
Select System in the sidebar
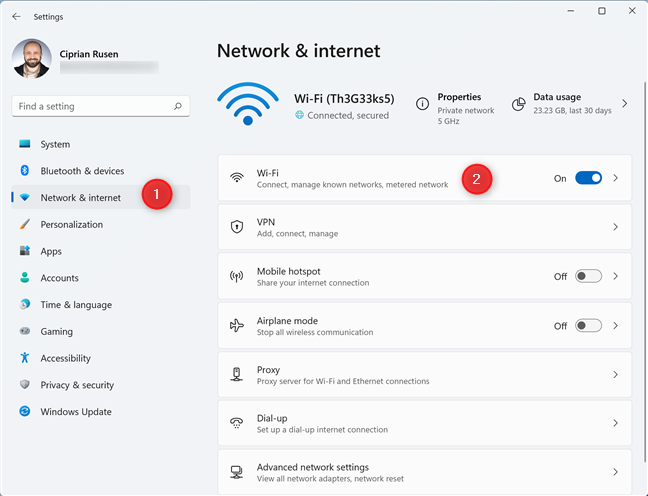[101, 144]
